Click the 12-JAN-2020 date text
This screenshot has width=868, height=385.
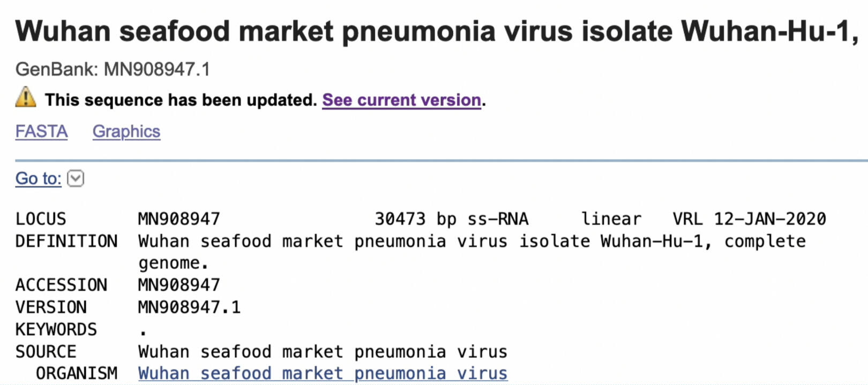769,219
